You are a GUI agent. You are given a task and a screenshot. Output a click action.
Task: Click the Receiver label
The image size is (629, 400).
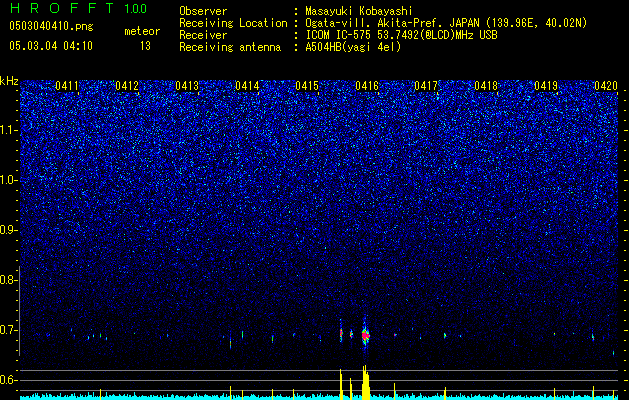[203, 35]
